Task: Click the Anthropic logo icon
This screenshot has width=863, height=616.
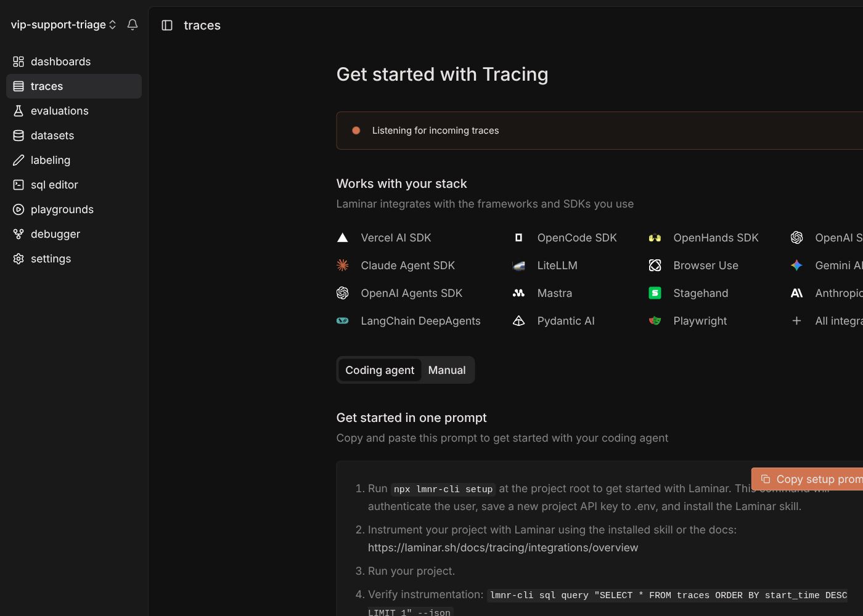Action: click(x=797, y=293)
